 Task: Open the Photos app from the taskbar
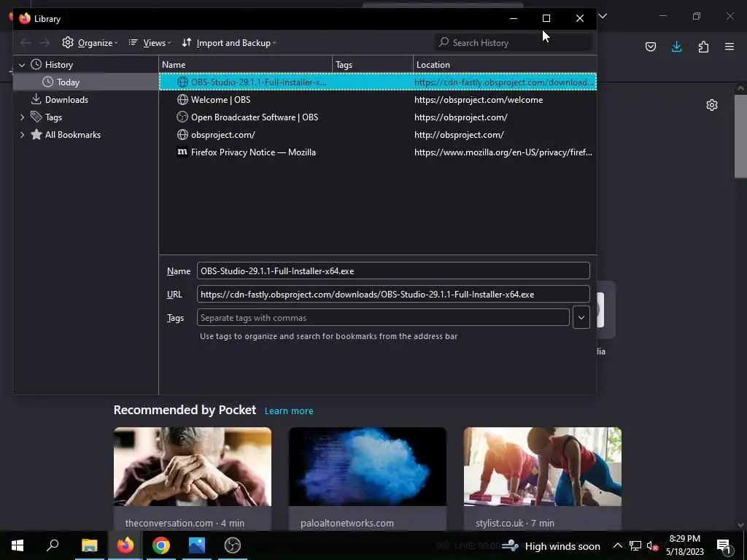pos(197,545)
